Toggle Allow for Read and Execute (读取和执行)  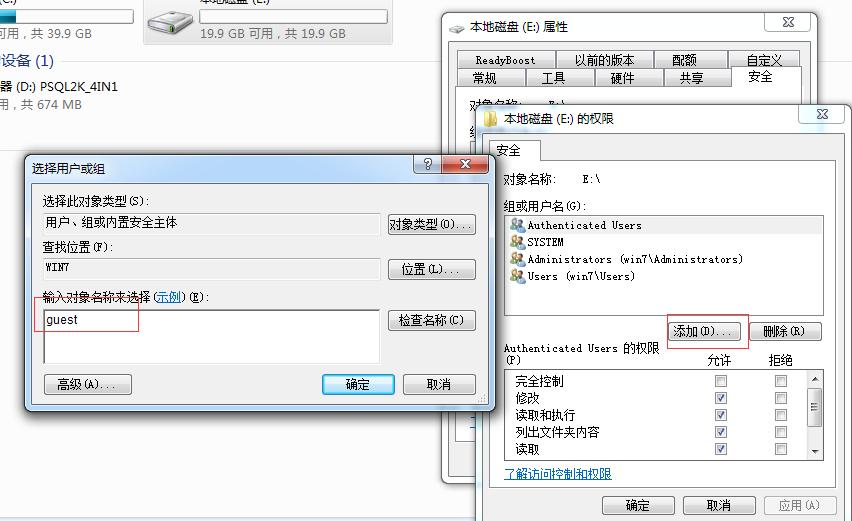tap(721, 415)
